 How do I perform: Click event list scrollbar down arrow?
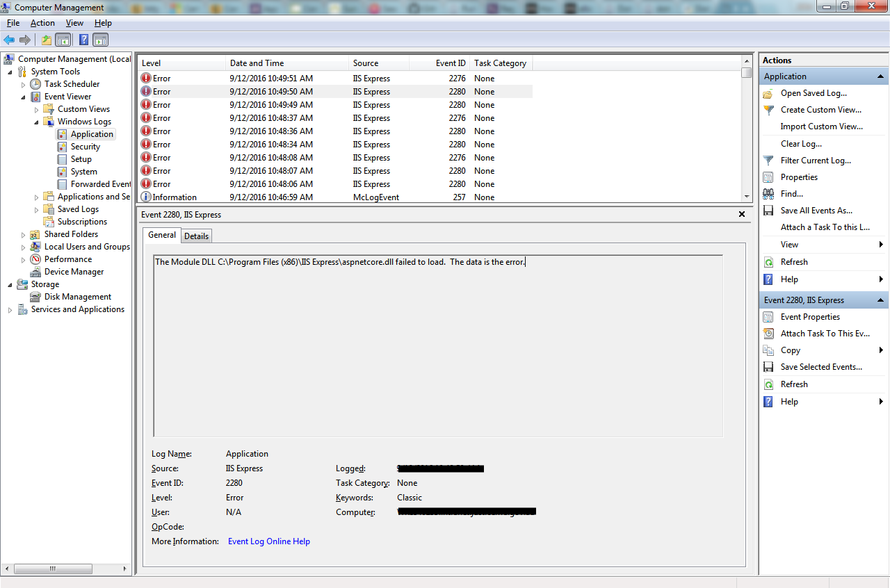click(x=747, y=197)
